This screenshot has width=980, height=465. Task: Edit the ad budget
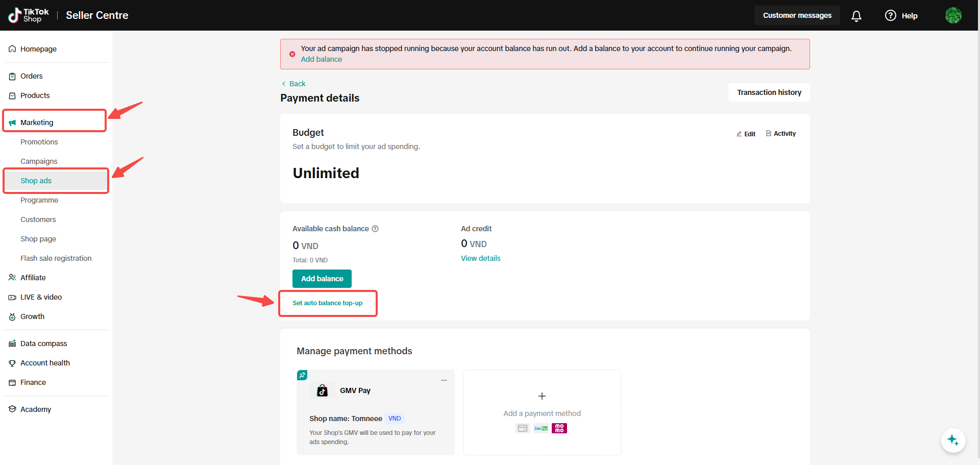[x=746, y=134]
